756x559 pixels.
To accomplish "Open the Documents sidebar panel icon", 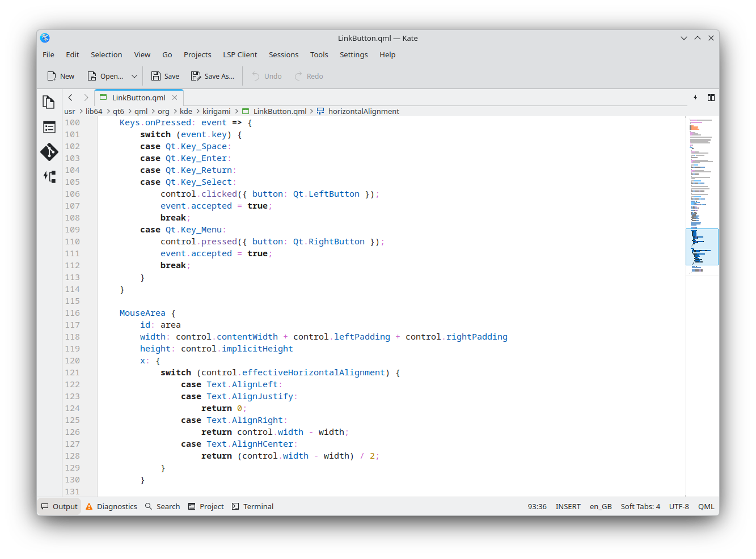I will [x=49, y=102].
